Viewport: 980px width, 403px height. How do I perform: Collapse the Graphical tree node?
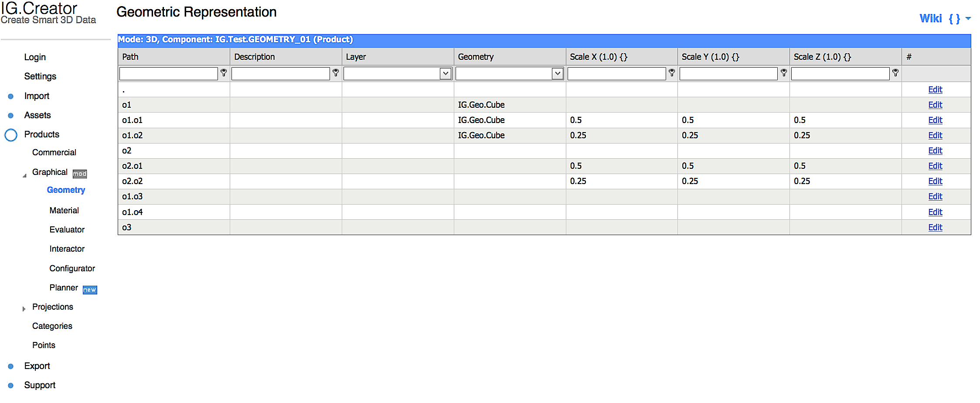pyautogui.click(x=24, y=175)
